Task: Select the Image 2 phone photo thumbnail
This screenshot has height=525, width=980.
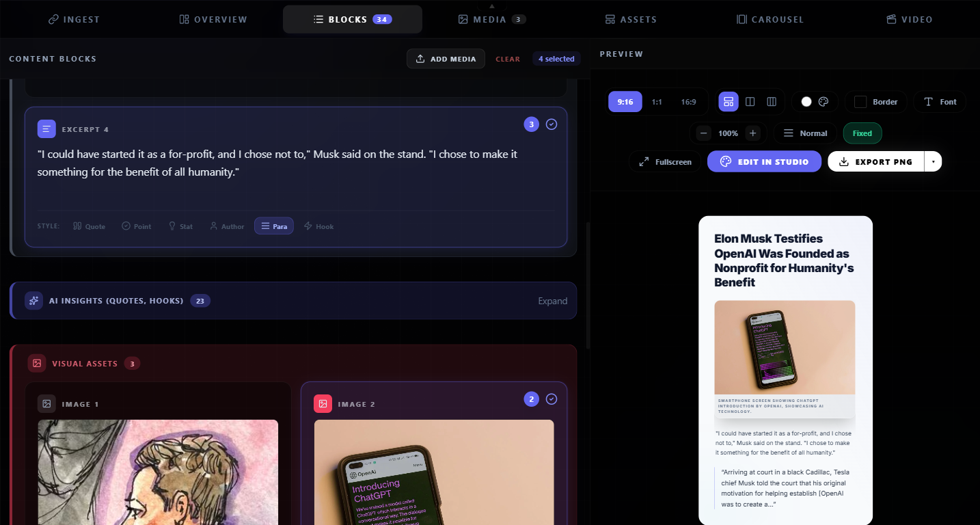Action: point(434,472)
